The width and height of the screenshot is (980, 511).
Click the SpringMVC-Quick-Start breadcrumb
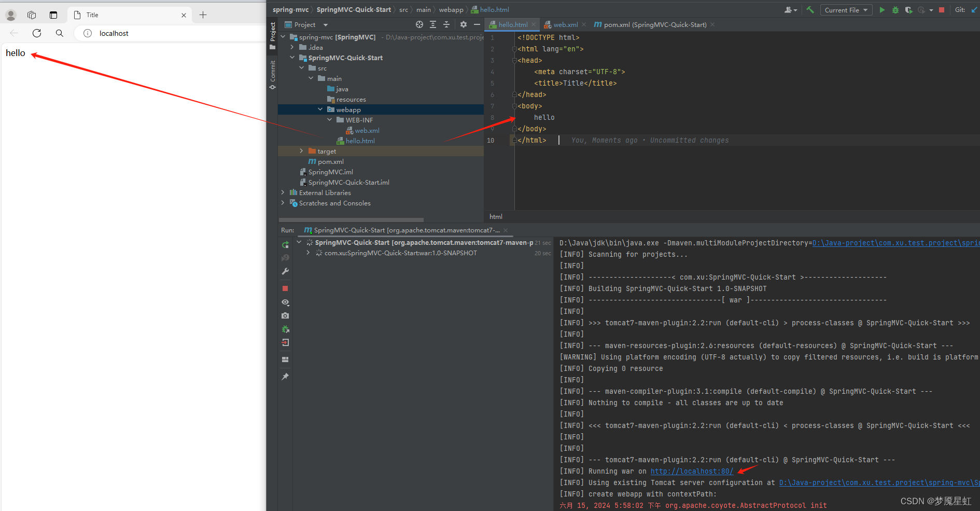tap(354, 10)
